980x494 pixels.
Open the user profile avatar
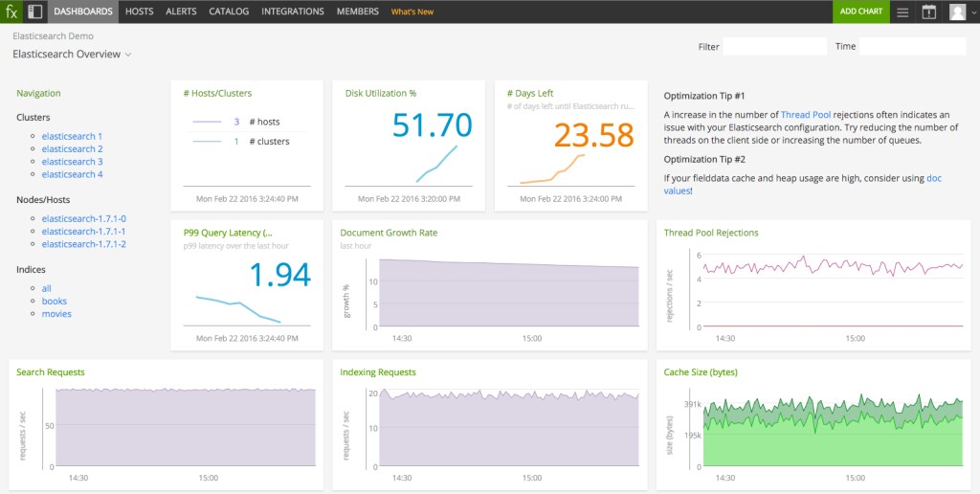tap(957, 11)
